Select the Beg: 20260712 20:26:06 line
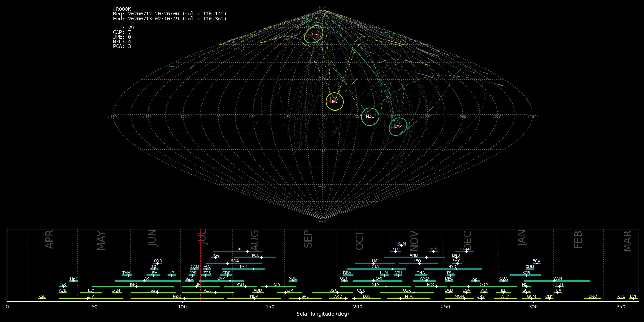 coord(170,14)
